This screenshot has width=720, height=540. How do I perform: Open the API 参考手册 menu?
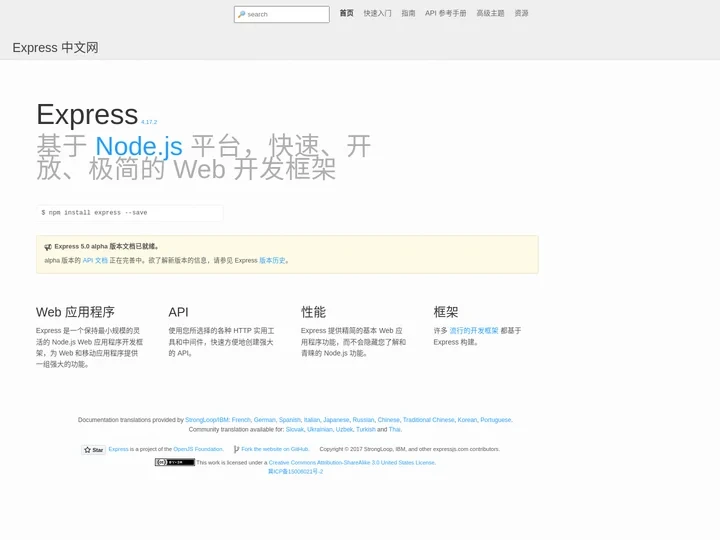[445, 13]
